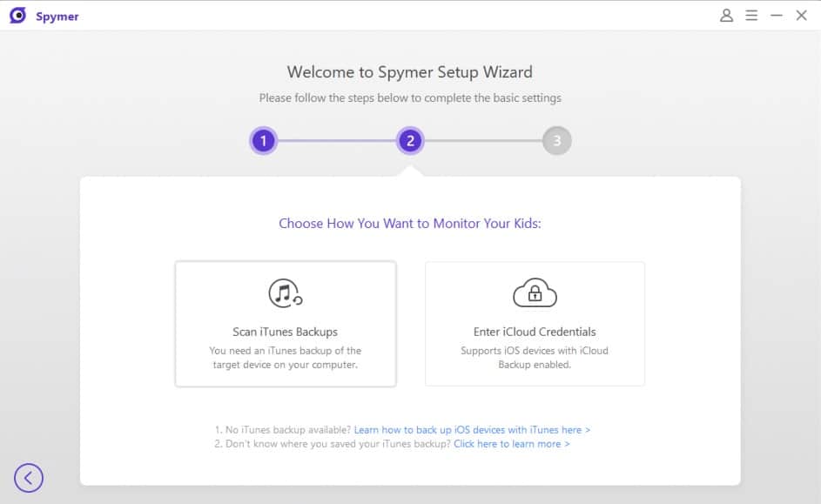This screenshot has height=504, width=821.
Task: Close the Spymer window
Action: pyautogui.click(x=801, y=15)
